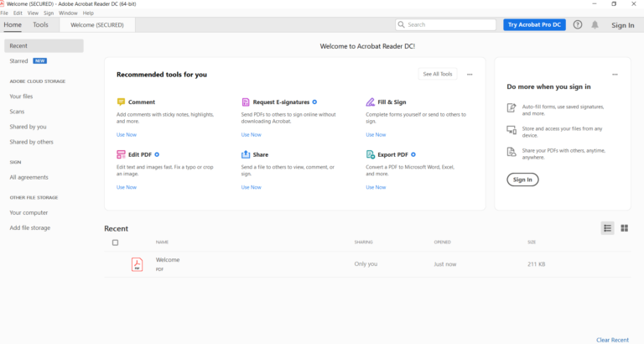Image resolution: width=644 pixels, height=344 pixels.
Task: Click Sign In in the top bar
Action: click(623, 25)
